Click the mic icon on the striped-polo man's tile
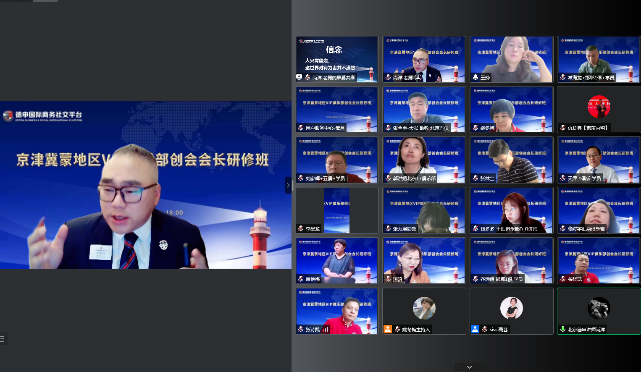641x372 pixels. [x=475, y=178]
